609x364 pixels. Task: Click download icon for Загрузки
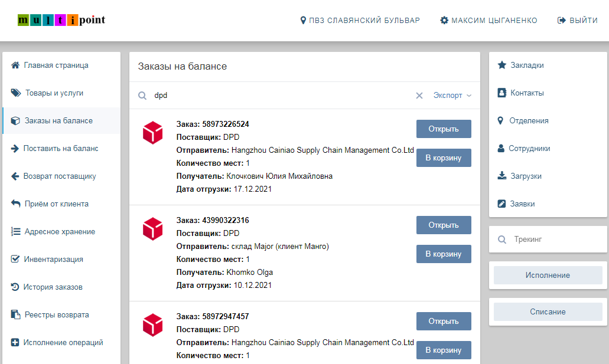coord(502,176)
